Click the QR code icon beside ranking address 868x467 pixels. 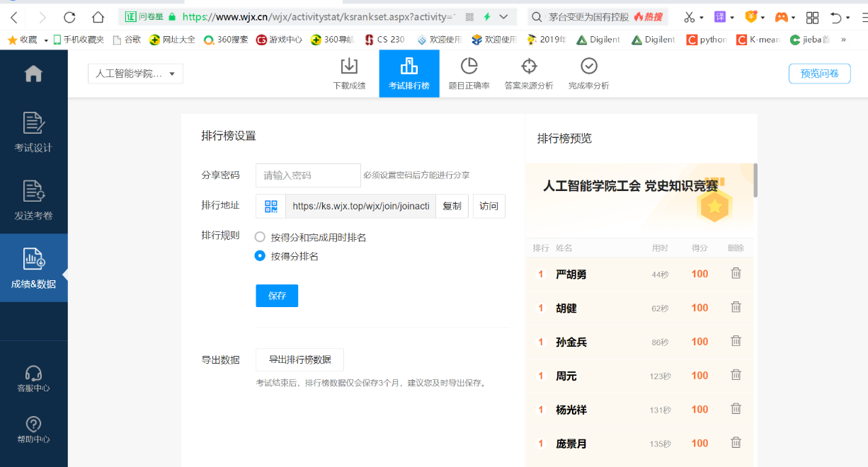[x=270, y=206]
